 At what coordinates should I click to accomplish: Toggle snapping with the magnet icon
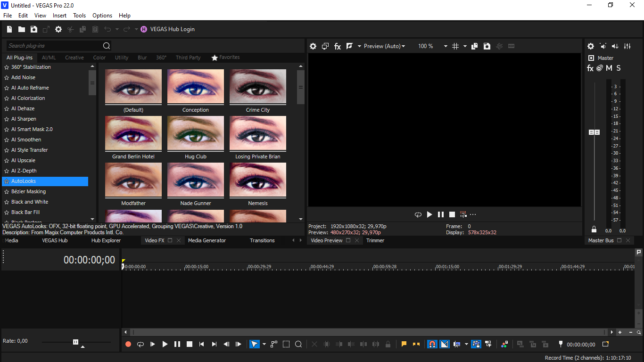[x=432, y=345]
